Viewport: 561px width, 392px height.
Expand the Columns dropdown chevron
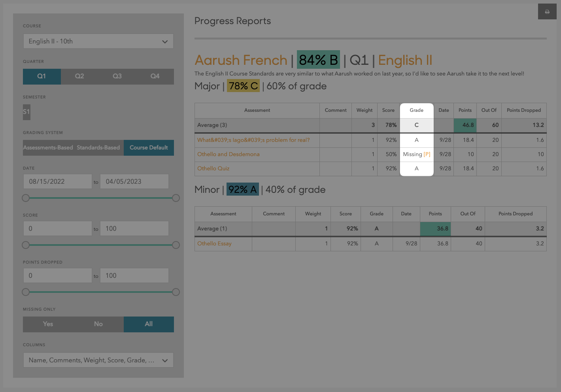pos(165,360)
